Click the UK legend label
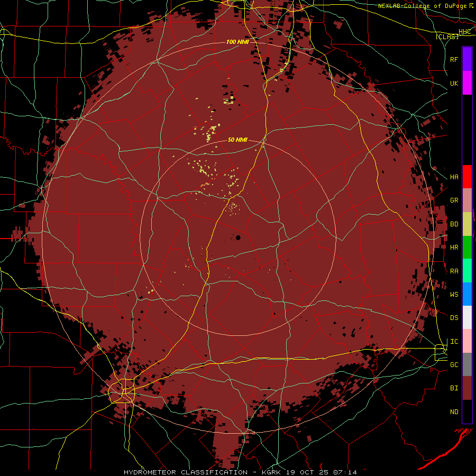 (x=454, y=83)
